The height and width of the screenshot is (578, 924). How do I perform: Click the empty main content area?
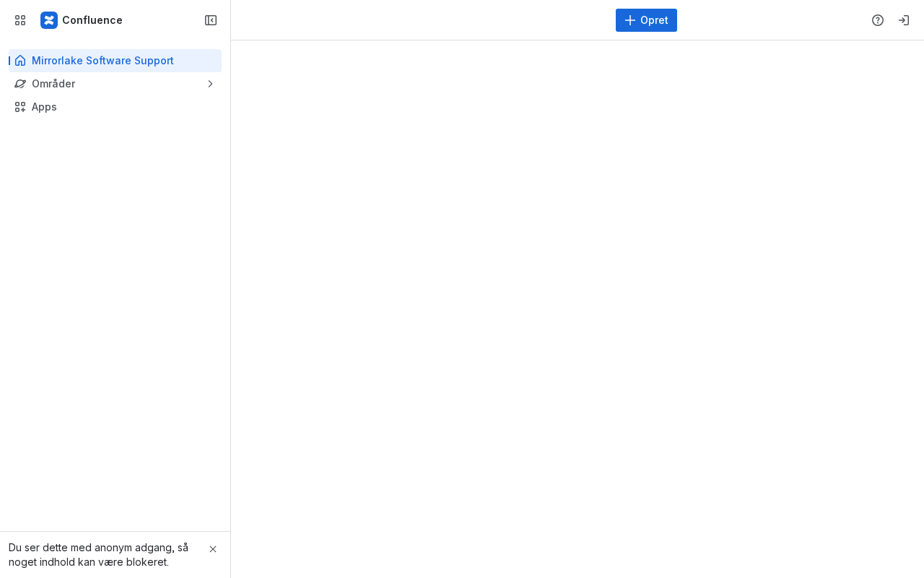[577, 309]
